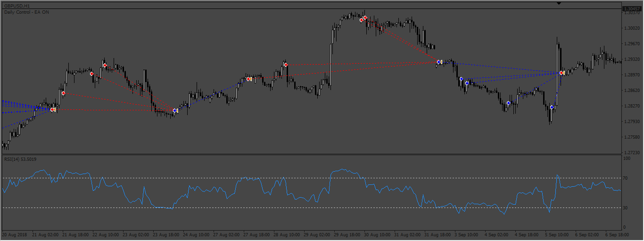This screenshot has height=241, width=644.
Task: Select the blue buy arrow at the 5 Sep low
Action: pyautogui.click(x=552, y=108)
